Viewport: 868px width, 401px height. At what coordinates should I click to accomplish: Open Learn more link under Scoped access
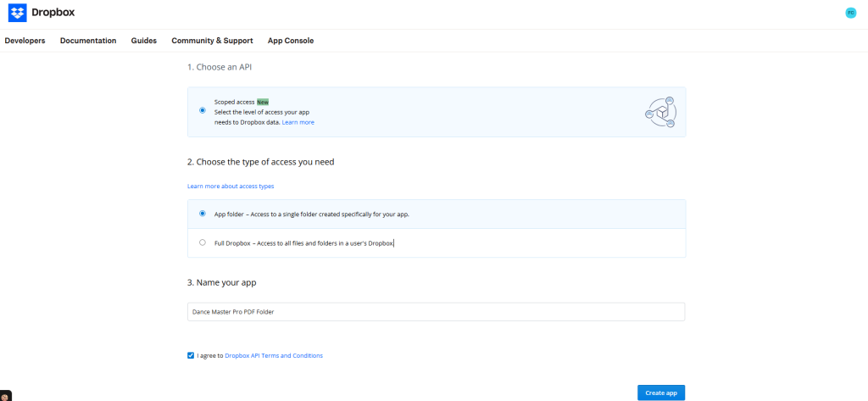(298, 122)
